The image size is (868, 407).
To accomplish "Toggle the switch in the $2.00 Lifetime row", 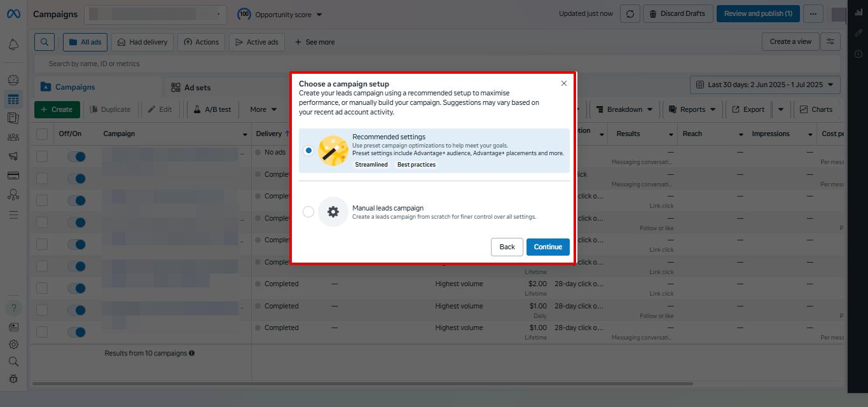I will (x=76, y=288).
